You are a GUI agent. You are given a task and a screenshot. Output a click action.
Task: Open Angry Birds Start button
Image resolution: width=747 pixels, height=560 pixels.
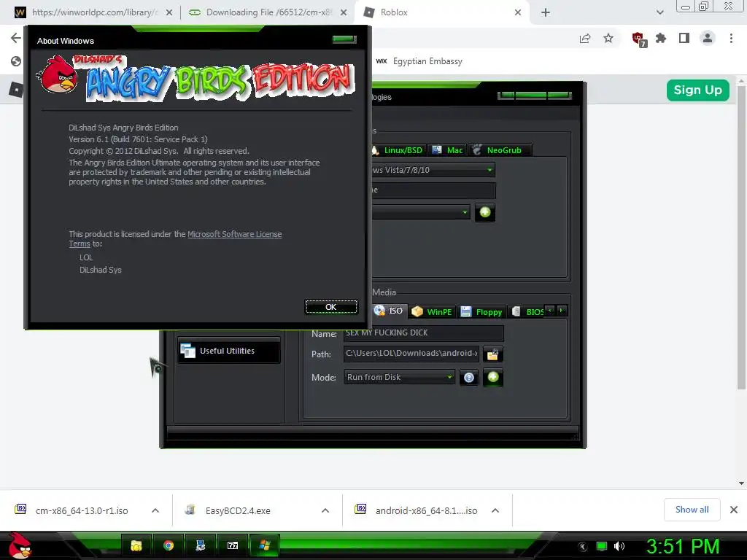(20, 545)
